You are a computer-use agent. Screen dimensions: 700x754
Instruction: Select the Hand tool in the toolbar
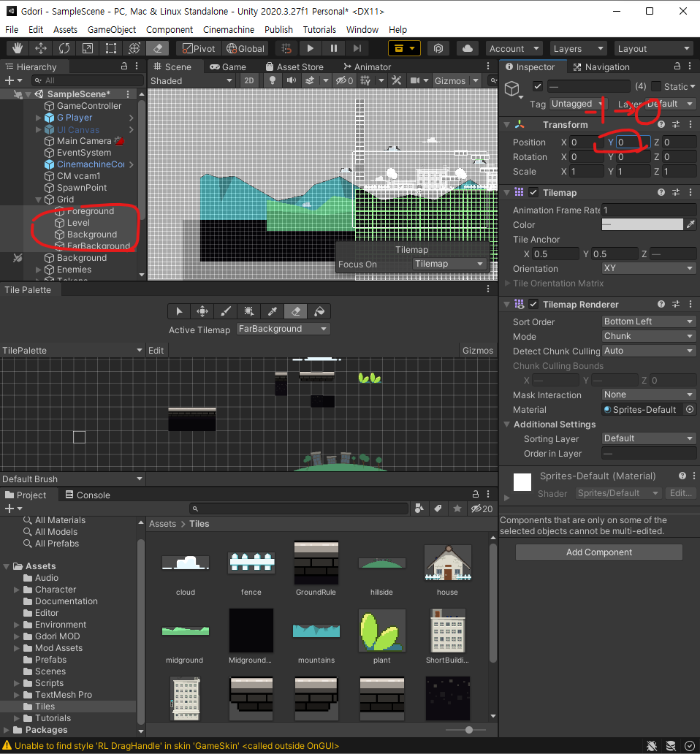18,48
